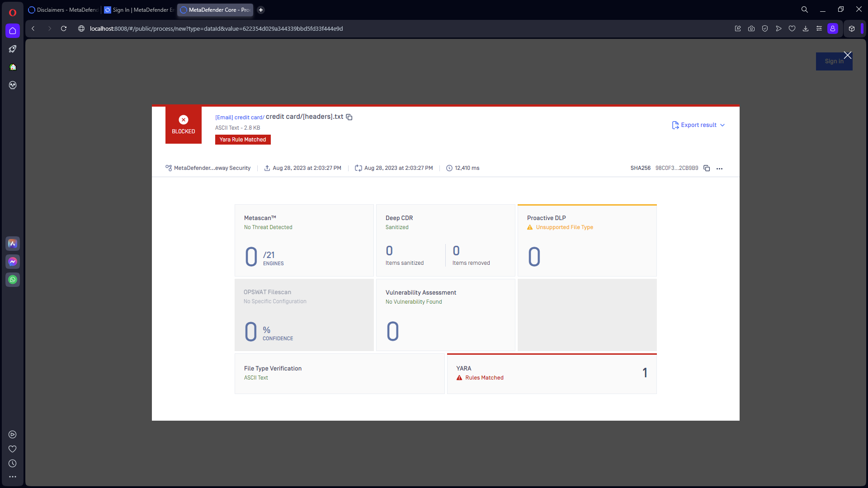Click the Opera logo menu icon
The height and width of the screenshot is (488, 868).
click(x=13, y=12)
